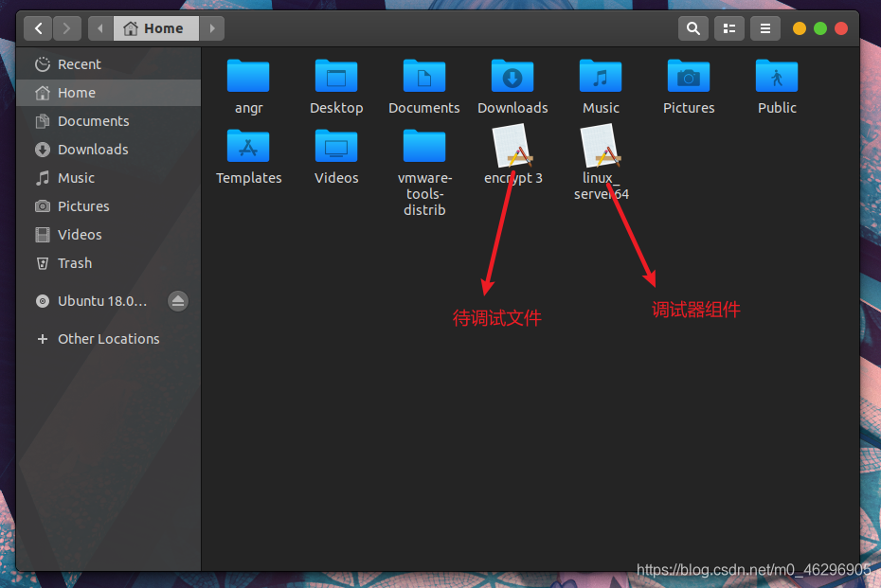Open the hamburger options menu
Image resolution: width=881 pixels, height=588 pixels.
pos(764,28)
